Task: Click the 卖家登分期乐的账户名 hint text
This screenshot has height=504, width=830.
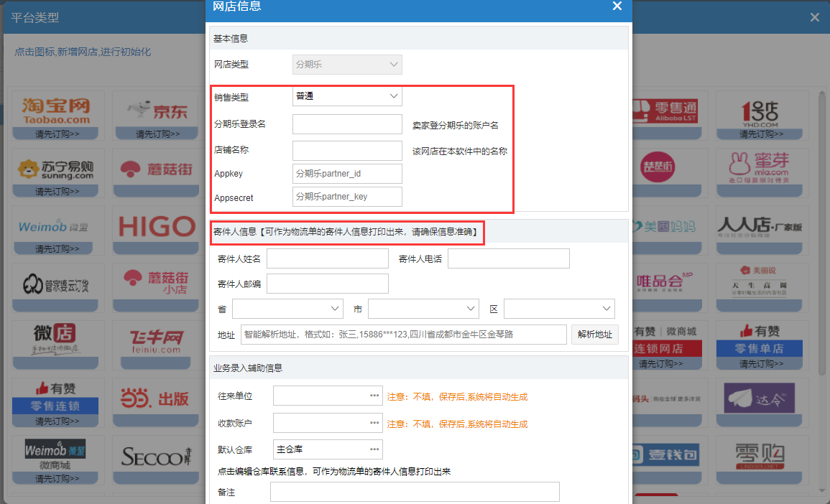Action: 455,126
